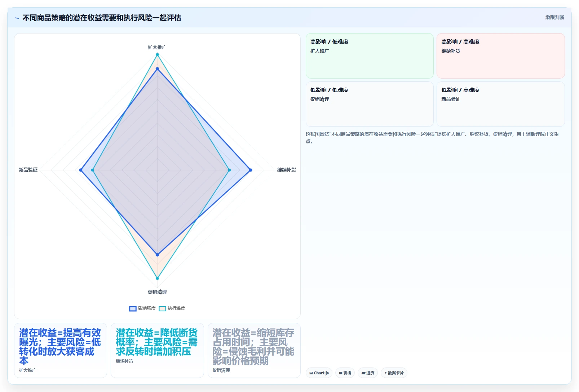Click the blue 影响强度 point on 扩大推广 axis
The width and height of the screenshot is (579, 392).
[x=157, y=69]
